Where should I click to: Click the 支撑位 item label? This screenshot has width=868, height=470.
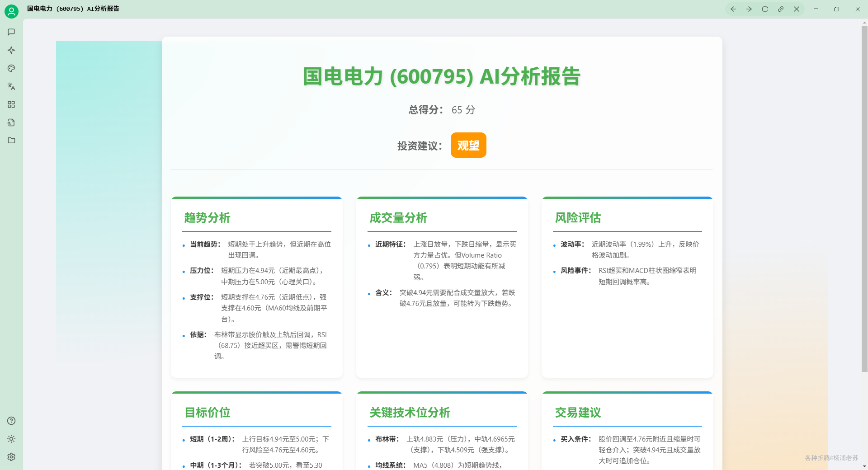(202, 297)
